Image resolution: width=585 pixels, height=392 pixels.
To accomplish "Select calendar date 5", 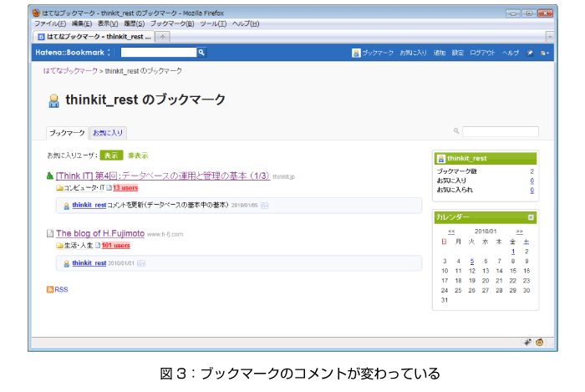I will (472, 261).
